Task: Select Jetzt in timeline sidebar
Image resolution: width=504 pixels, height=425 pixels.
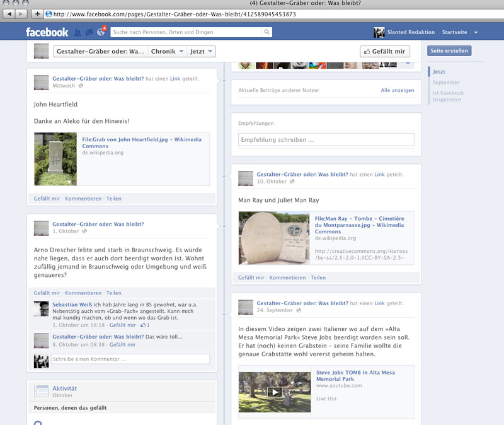Action: tap(438, 71)
